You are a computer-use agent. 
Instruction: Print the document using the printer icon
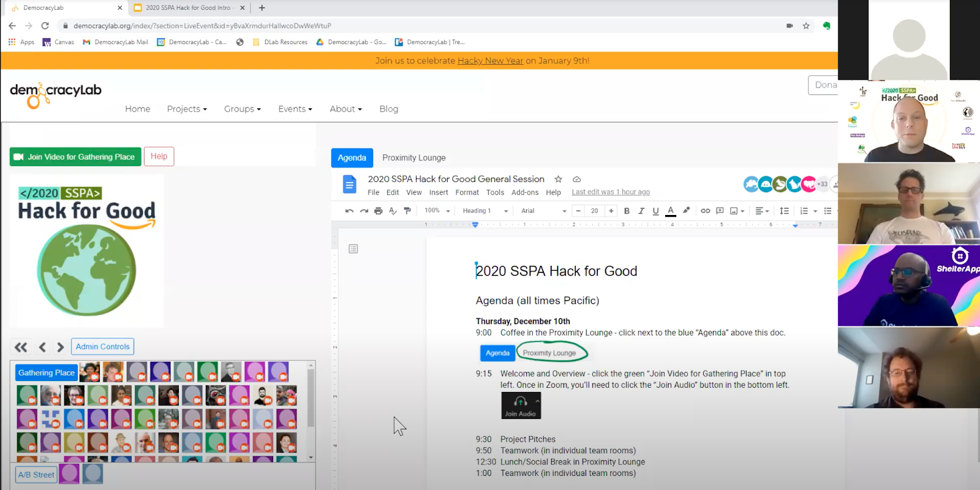(x=379, y=211)
